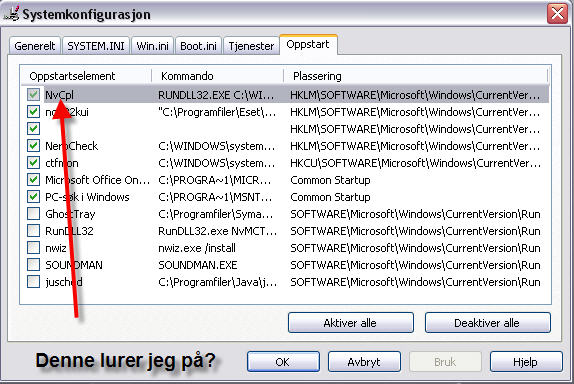The height and width of the screenshot is (384, 574).
Task: Uncheck Microsoft Office On... startup item
Action: click(33, 180)
